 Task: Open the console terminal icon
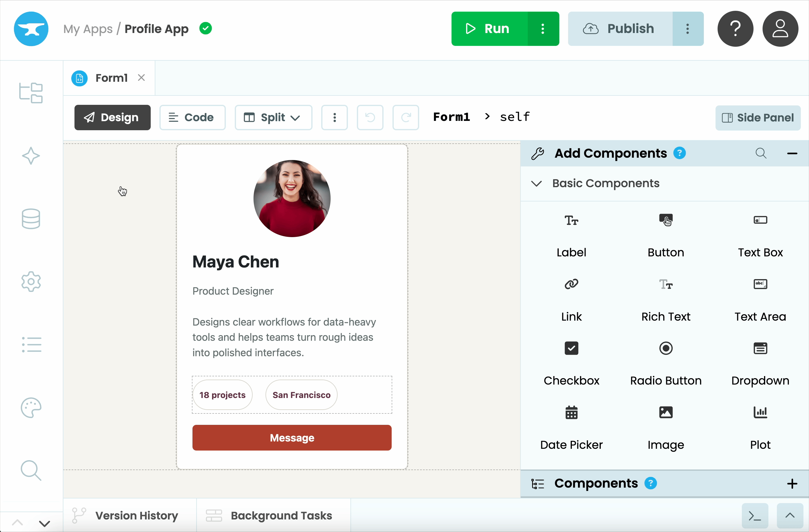point(755,516)
